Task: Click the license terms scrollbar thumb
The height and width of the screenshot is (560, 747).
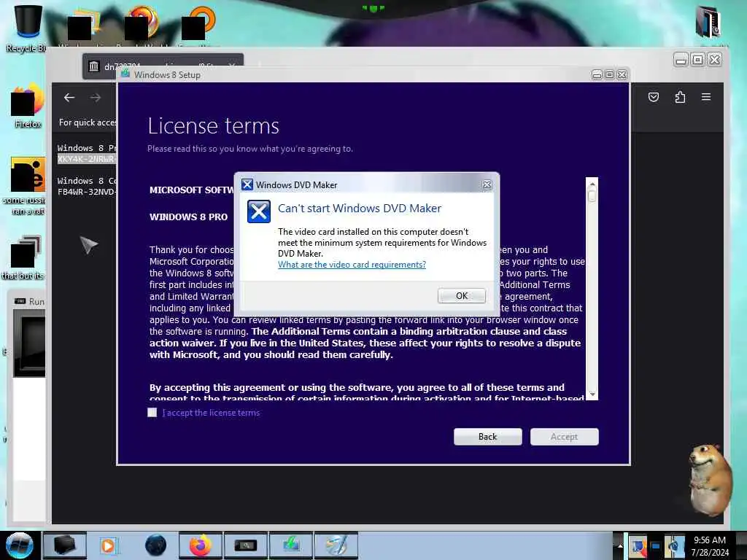Action: tap(592, 195)
